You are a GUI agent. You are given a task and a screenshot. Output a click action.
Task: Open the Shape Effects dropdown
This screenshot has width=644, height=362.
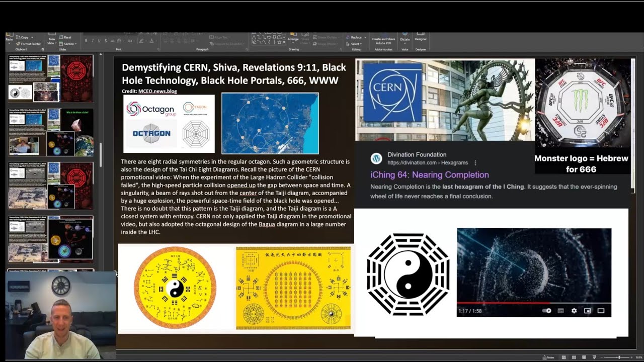pyautogui.click(x=326, y=44)
